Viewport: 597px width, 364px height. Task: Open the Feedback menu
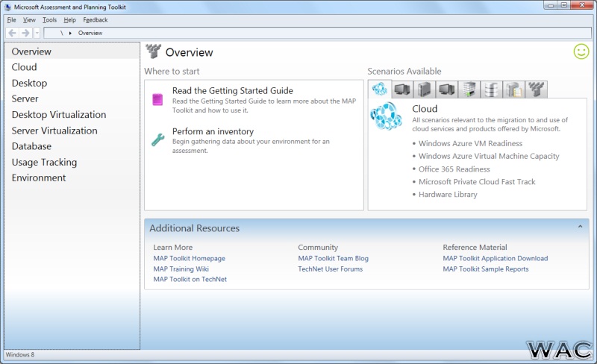coord(96,20)
